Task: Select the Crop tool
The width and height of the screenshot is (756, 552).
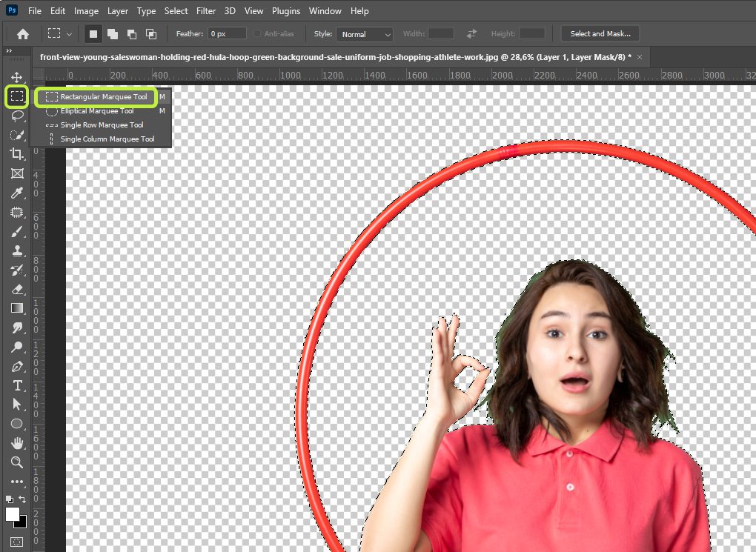Action: pos(17,154)
